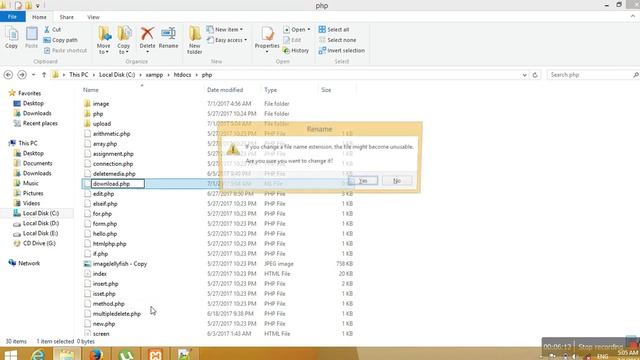The width and height of the screenshot is (640, 360).
Task: Sort by the Name column header
Action: (91, 90)
